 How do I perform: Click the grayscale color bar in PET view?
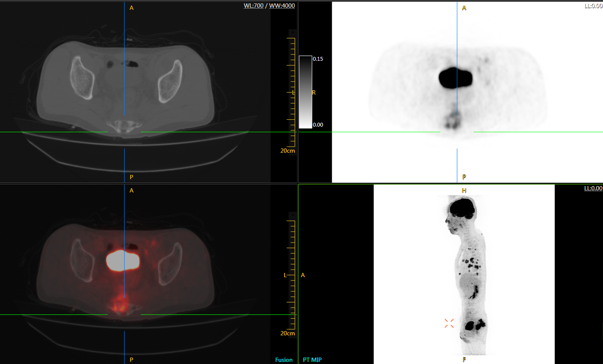point(305,92)
